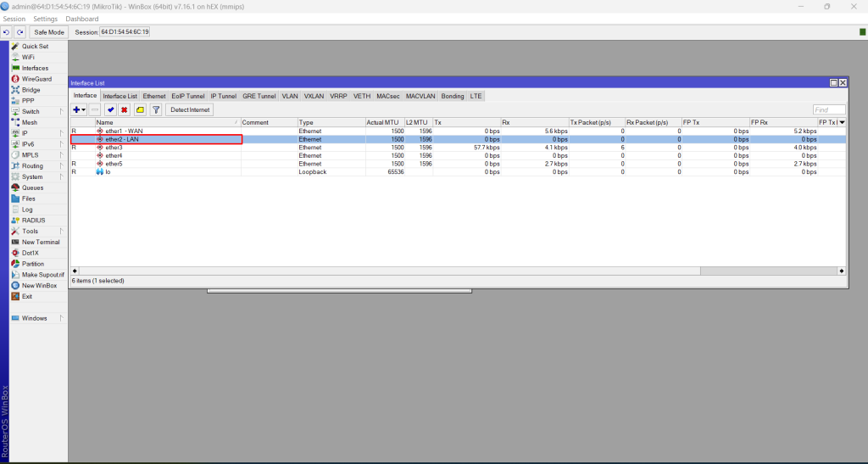Screen dimensions: 868x464
Task: Open the Queues section
Action: (x=33, y=187)
